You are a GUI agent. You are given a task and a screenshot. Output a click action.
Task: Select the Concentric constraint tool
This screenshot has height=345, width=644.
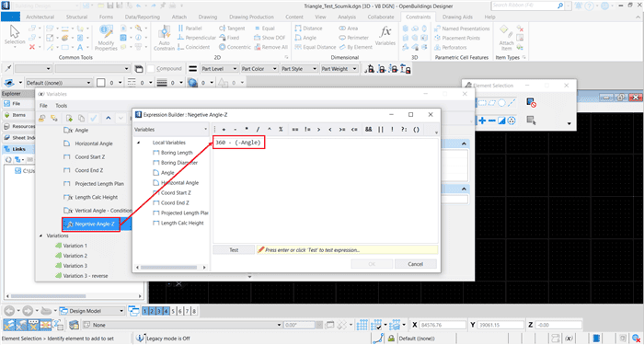click(235, 47)
